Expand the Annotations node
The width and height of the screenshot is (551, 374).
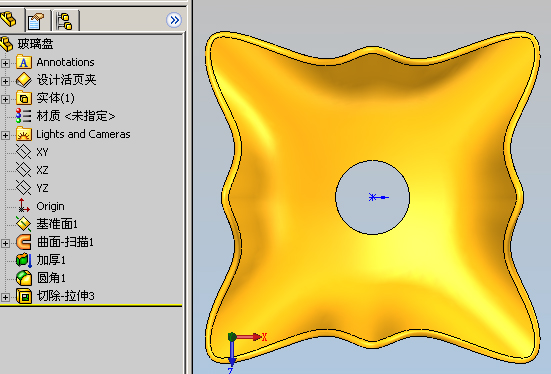coord(5,63)
